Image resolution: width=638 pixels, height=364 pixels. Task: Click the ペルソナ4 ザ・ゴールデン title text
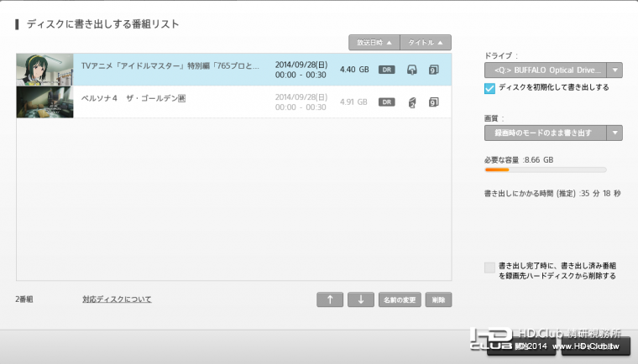point(133,98)
